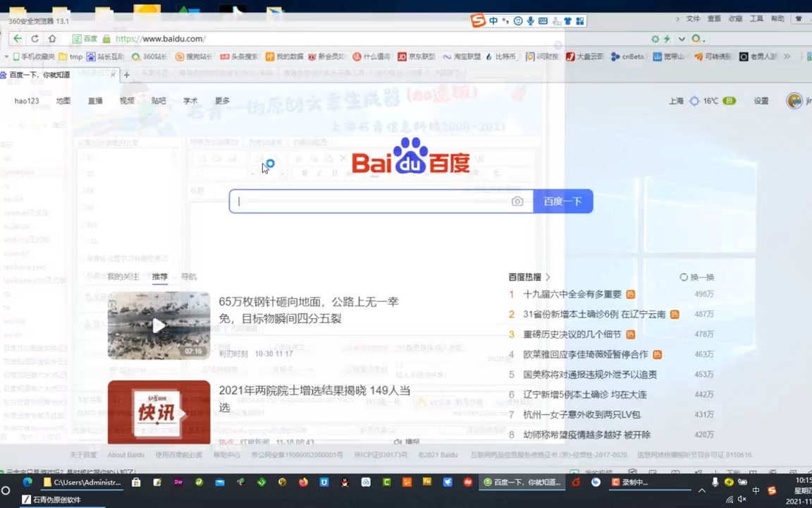
Task: Click the 百度一下 search button
Action: coord(563,201)
